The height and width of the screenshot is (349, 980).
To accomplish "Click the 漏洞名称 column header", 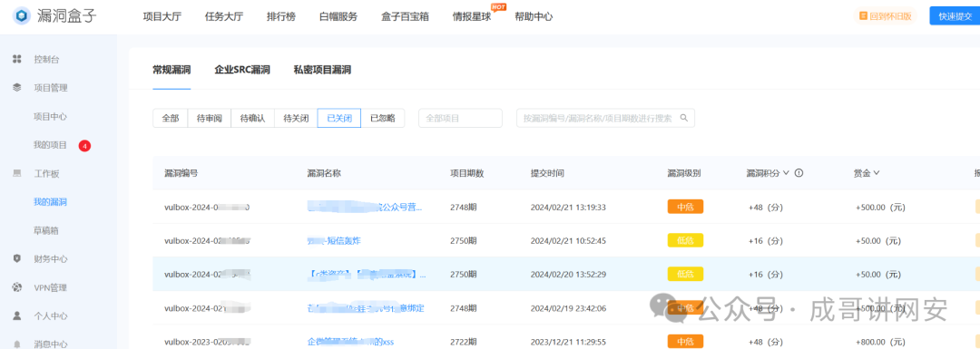I will tap(324, 173).
